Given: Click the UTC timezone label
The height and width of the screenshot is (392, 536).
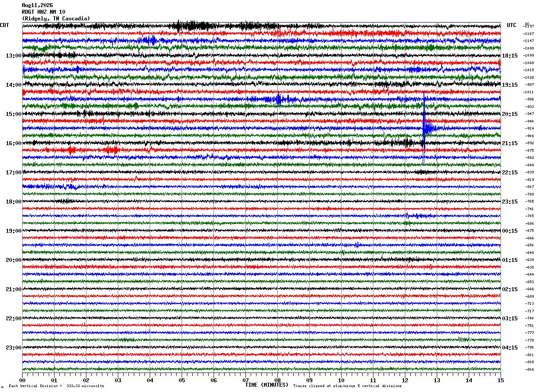Looking at the screenshot, I should [512, 25].
